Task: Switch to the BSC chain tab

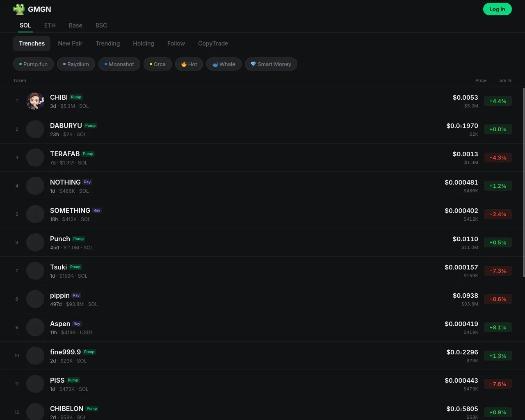Action: (101, 25)
